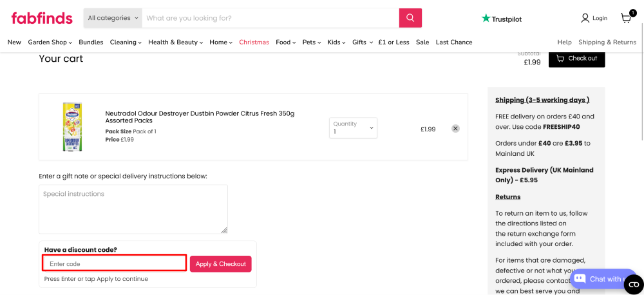Viewport: 644px width, 295px height.
Task: Open the Trustpilot star logo link
Action: pyautogui.click(x=502, y=19)
